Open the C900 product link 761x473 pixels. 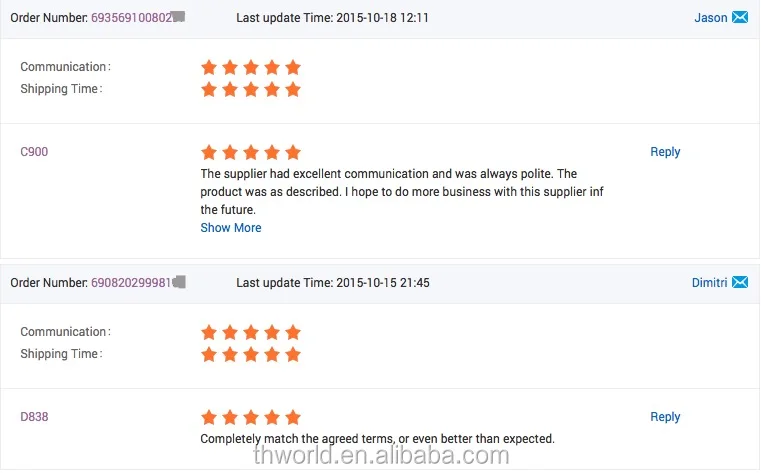pos(34,152)
